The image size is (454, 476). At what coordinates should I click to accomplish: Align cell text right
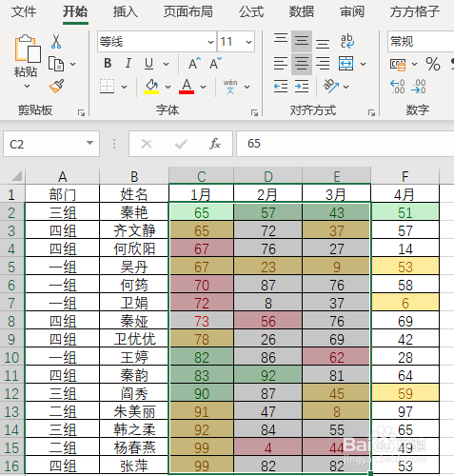coord(323,64)
